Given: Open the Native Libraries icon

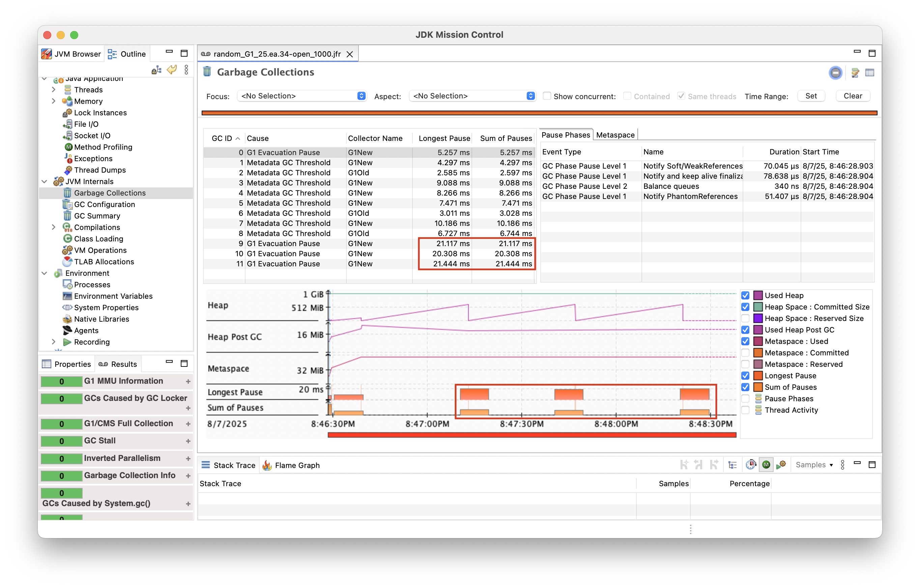Looking at the screenshot, I should click(x=67, y=319).
